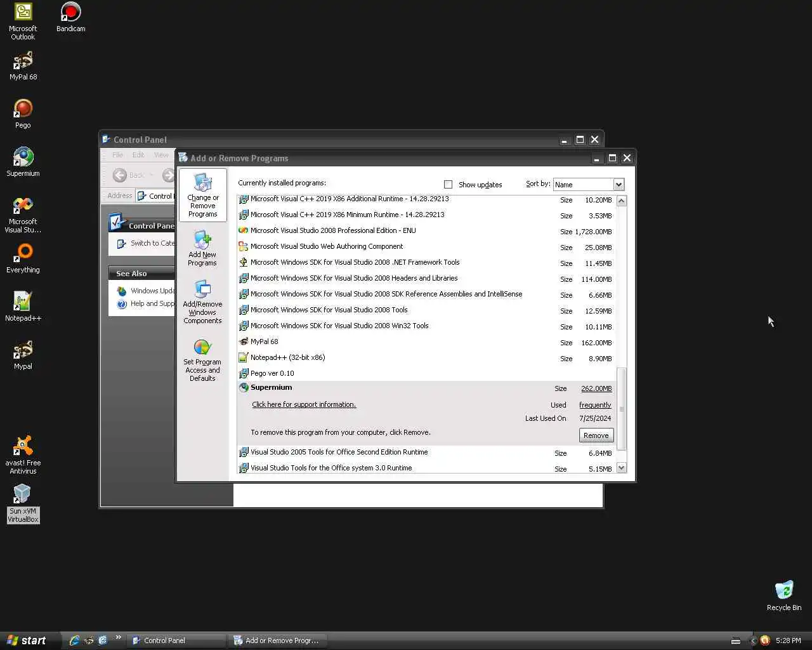Click Supermium size 262.00MB link
812x650 pixels.
pyautogui.click(x=596, y=388)
